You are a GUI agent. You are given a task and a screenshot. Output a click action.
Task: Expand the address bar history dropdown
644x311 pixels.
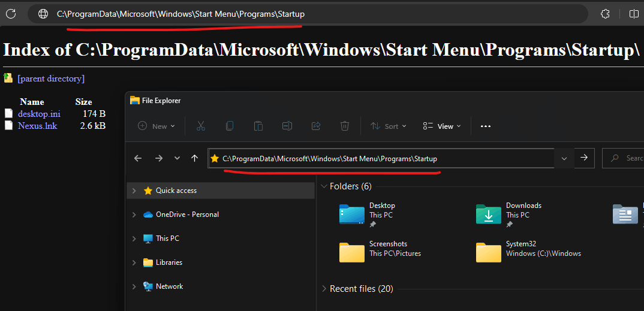click(x=564, y=158)
